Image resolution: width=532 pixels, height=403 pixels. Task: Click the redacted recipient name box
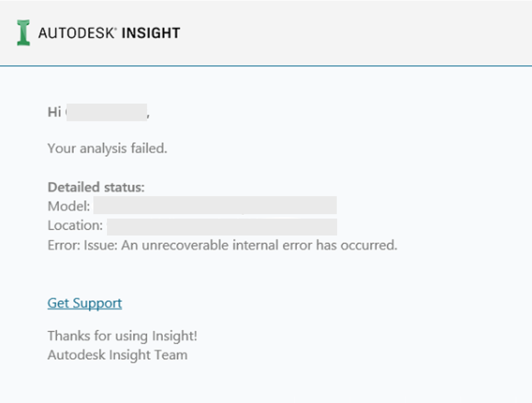click(x=107, y=112)
